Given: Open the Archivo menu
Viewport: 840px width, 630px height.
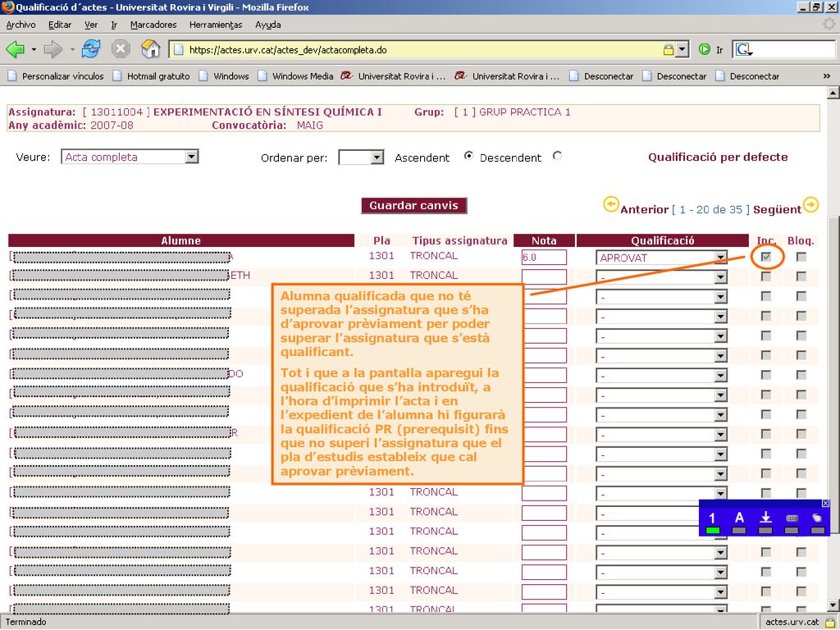Looking at the screenshot, I should coord(21,25).
